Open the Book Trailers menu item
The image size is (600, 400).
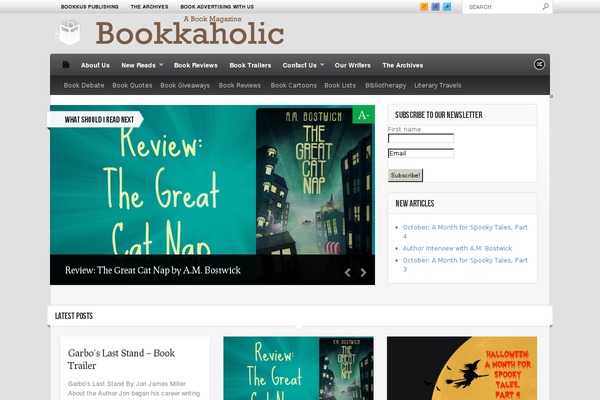coord(250,65)
